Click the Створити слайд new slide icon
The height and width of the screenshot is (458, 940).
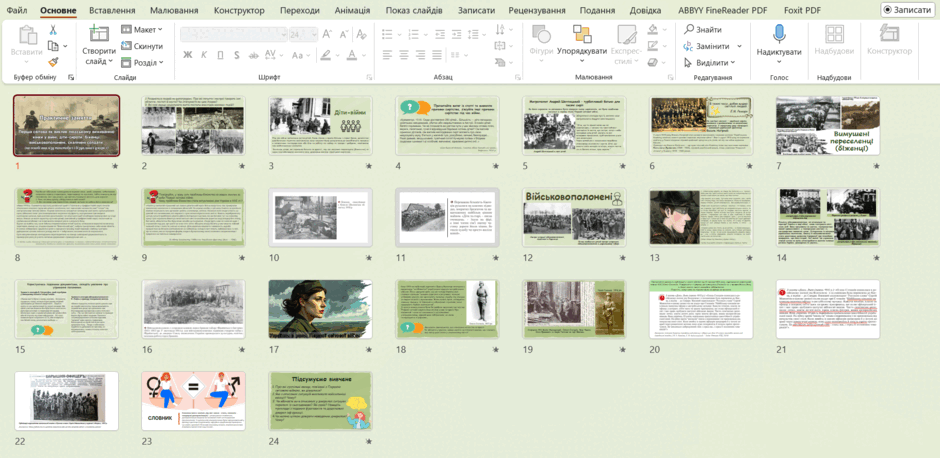pos(99,34)
